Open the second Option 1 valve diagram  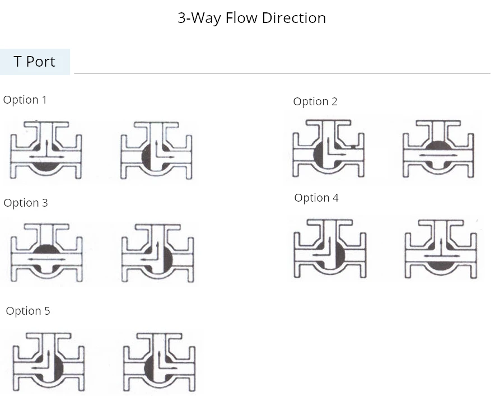point(156,150)
